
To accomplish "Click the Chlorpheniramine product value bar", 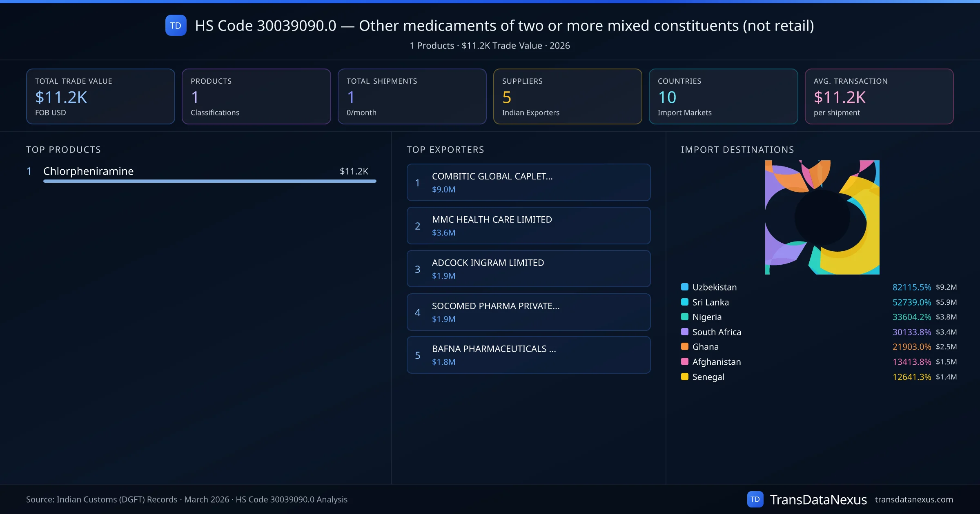I will tap(209, 181).
